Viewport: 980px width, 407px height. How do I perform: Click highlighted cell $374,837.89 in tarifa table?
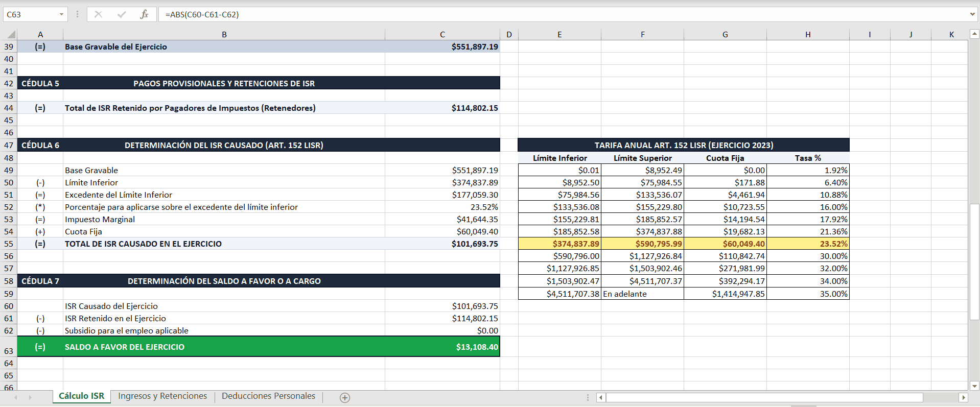(559, 244)
